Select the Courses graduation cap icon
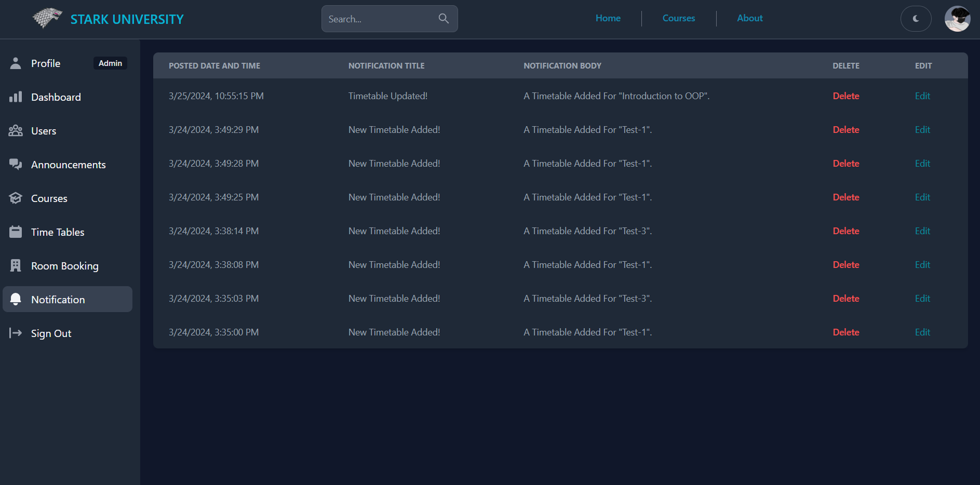The width and height of the screenshot is (980, 485). pyautogui.click(x=16, y=198)
